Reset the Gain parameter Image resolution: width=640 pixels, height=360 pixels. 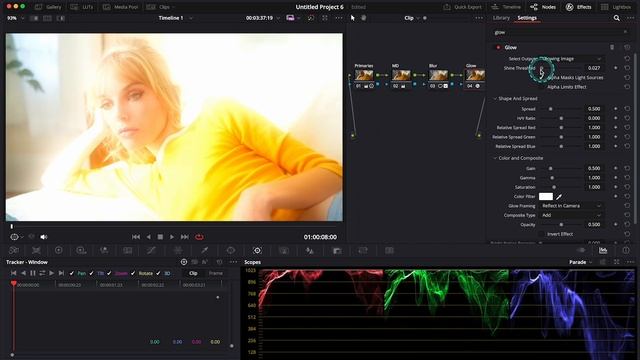627,168
